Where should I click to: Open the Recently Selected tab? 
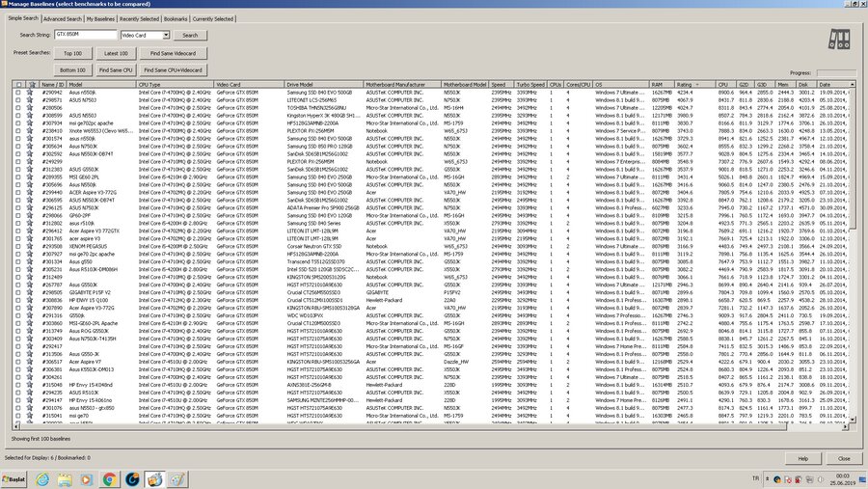[139, 19]
